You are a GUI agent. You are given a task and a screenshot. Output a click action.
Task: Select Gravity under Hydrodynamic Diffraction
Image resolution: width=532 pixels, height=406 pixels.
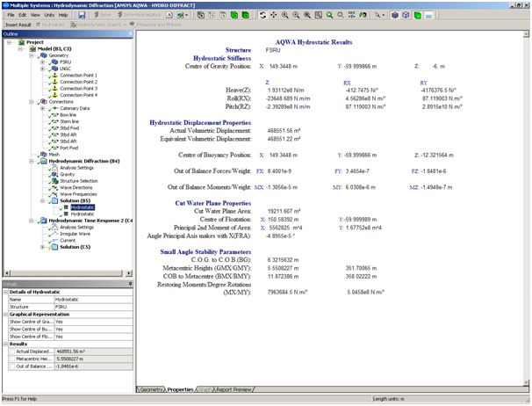pos(67,174)
